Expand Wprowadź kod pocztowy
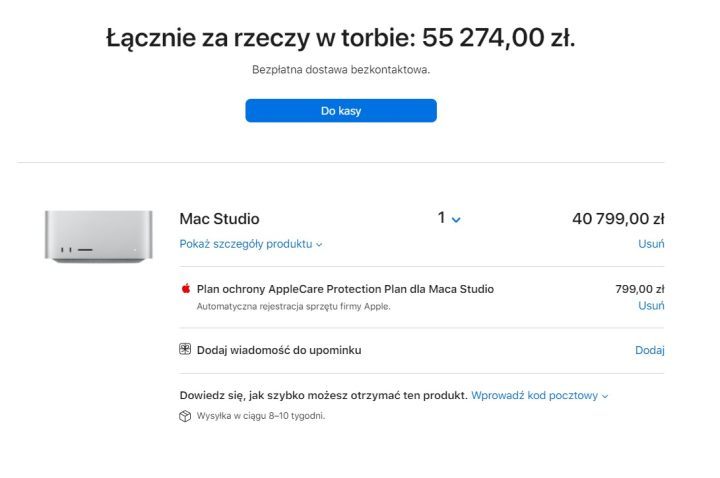This screenshot has height=478, width=720. (540, 395)
